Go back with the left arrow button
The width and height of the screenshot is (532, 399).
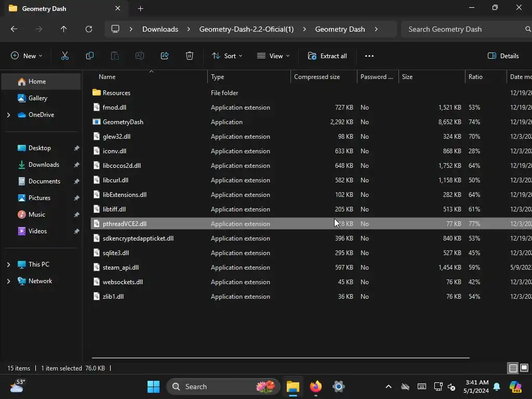[x=14, y=29]
